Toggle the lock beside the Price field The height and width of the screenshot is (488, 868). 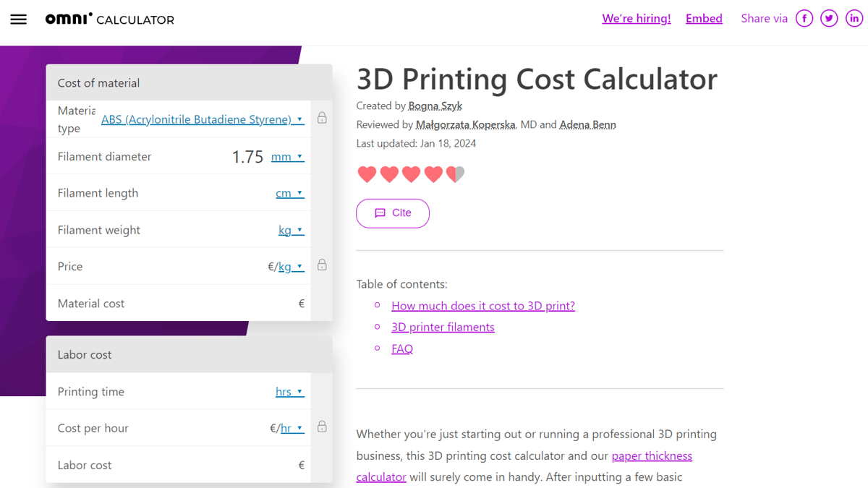tap(321, 265)
